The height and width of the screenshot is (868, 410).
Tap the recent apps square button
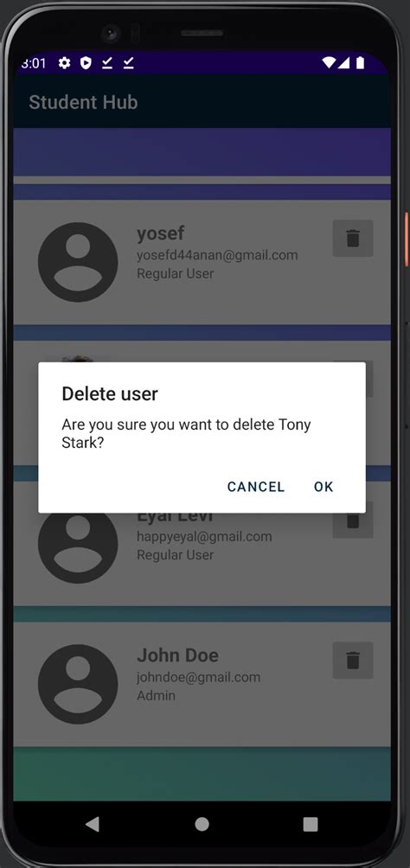pos(311,824)
